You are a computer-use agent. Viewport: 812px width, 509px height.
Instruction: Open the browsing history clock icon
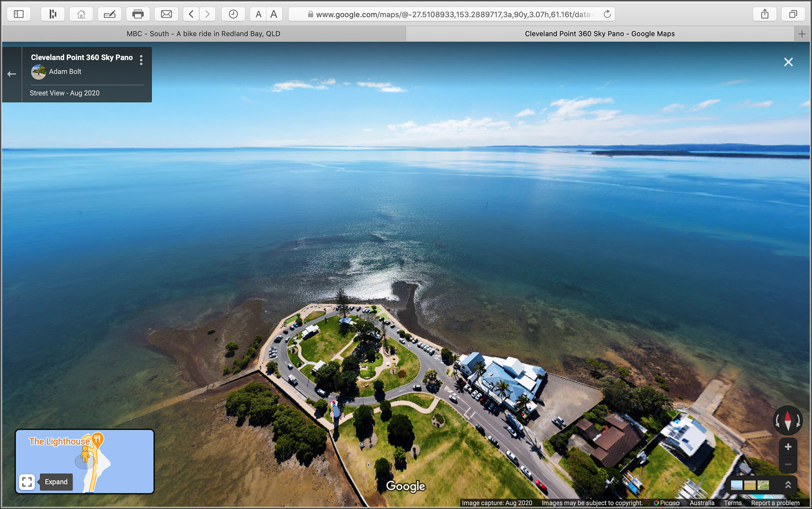[x=233, y=14]
